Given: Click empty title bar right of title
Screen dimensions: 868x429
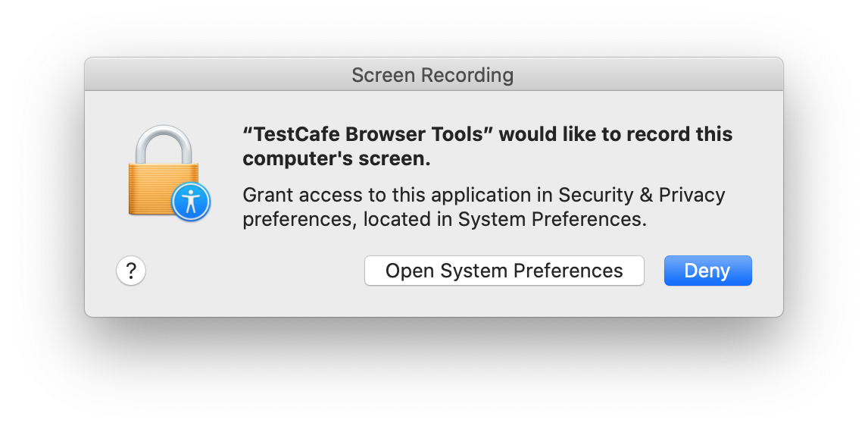Looking at the screenshot, I should coord(644,75).
